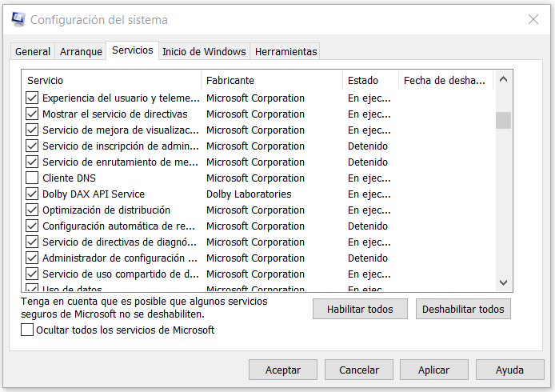The image size is (555, 392).
Task: Open the Herramientas tab
Action: click(x=285, y=52)
